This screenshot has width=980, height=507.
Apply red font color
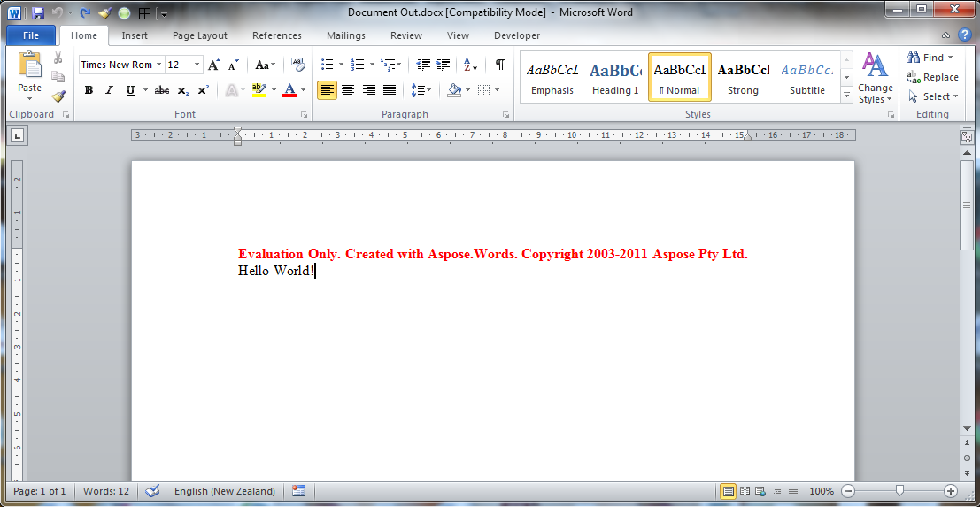289,90
